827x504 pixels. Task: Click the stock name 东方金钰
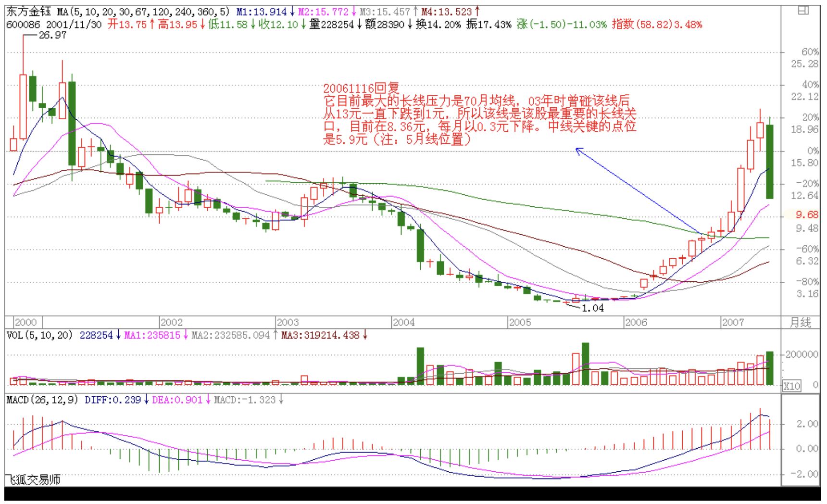click(28, 12)
